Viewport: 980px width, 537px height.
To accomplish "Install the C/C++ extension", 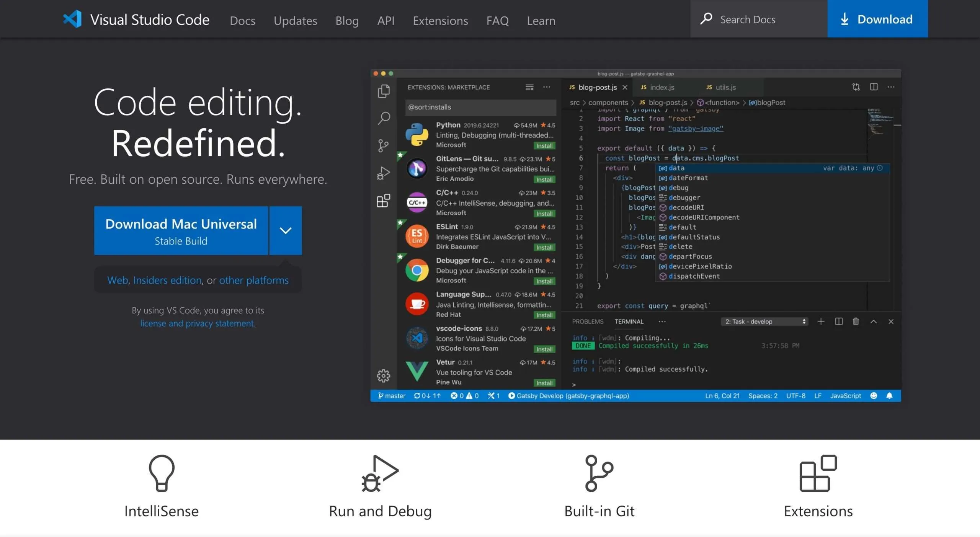I will [x=544, y=214].
